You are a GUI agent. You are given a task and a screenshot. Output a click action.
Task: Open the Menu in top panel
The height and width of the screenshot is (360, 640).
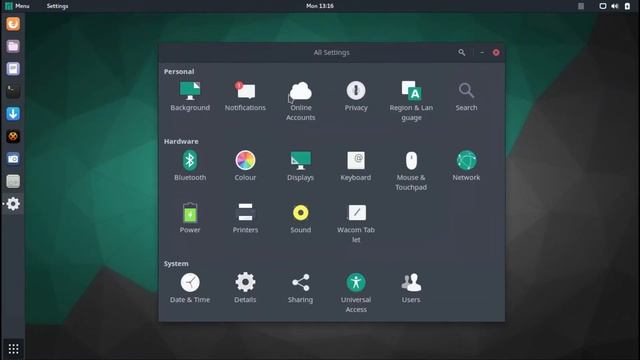(x=17, y=6)
